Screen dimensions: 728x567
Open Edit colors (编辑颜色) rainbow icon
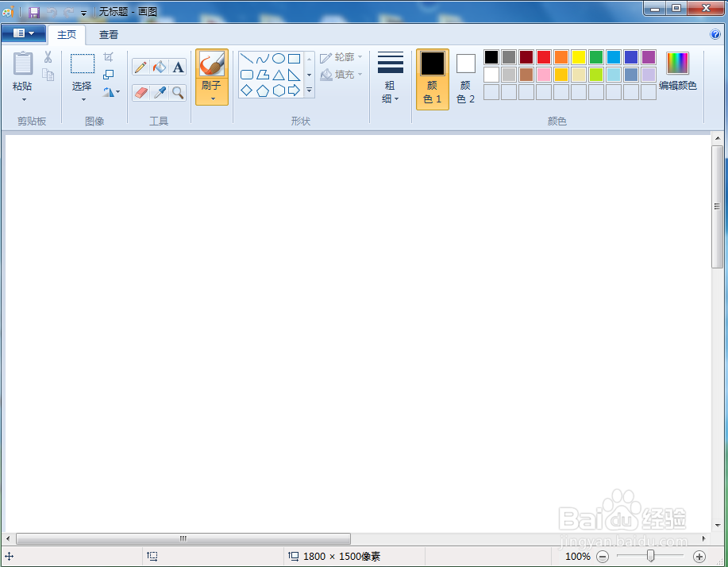(677, 64)
